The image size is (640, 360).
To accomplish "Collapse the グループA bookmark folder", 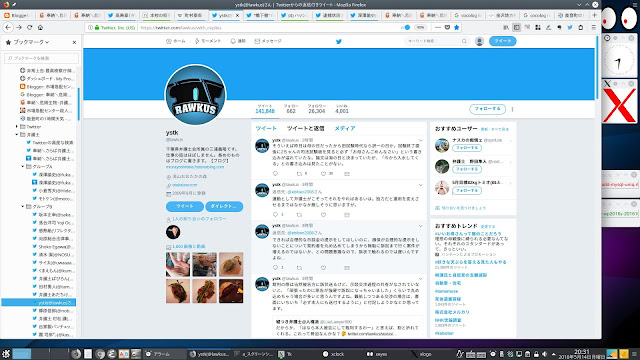I will [x=23, y=167].
